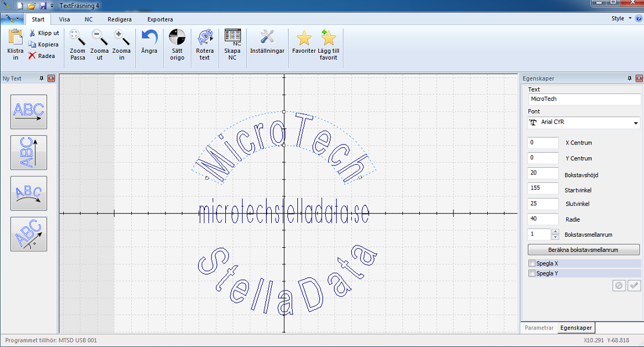Undo last action with Ångra
Screen dimensions: 644x347
149,41
